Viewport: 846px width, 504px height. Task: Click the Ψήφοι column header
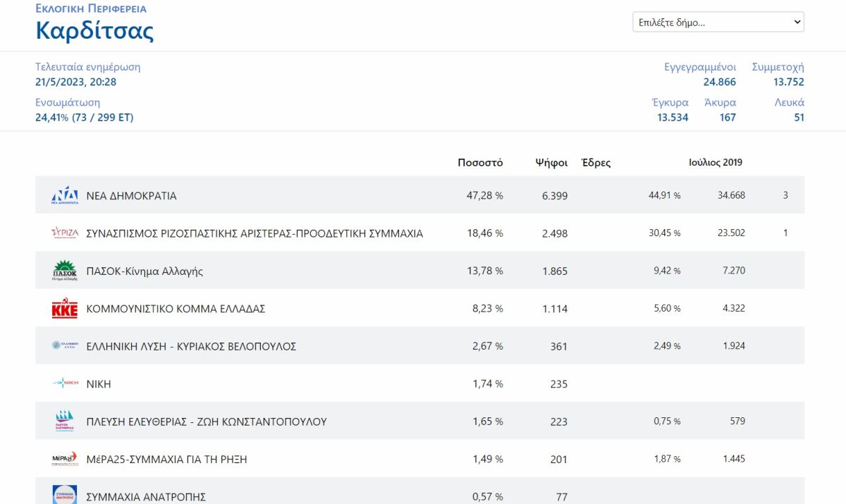[551, 162]
